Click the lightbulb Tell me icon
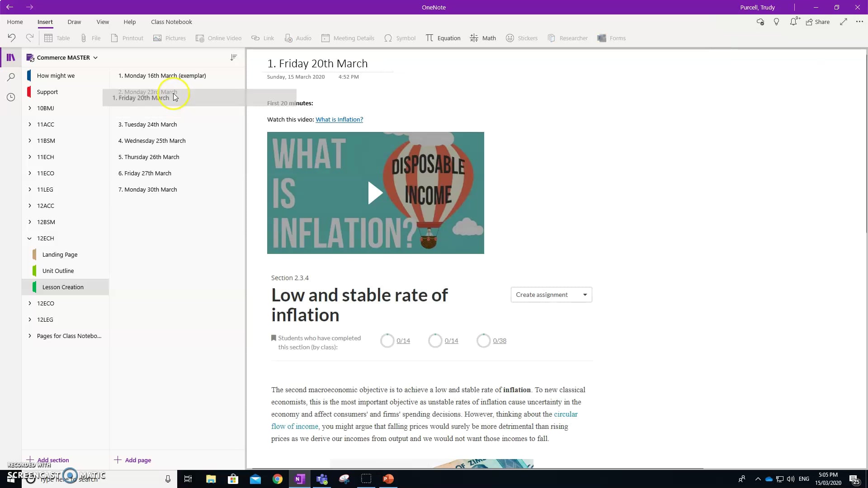The image size is (868, 488). click(777, 22)
